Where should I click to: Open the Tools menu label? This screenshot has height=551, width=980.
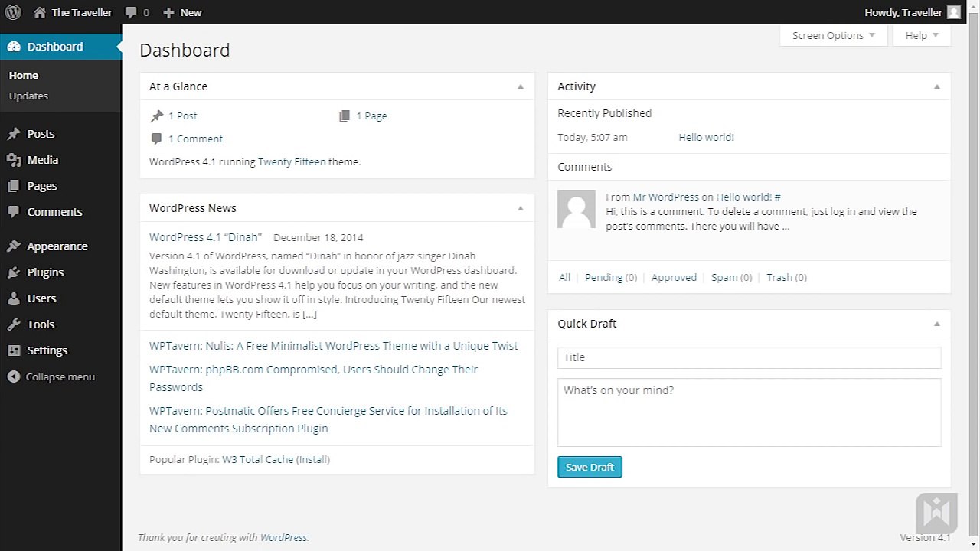point(41,324)
